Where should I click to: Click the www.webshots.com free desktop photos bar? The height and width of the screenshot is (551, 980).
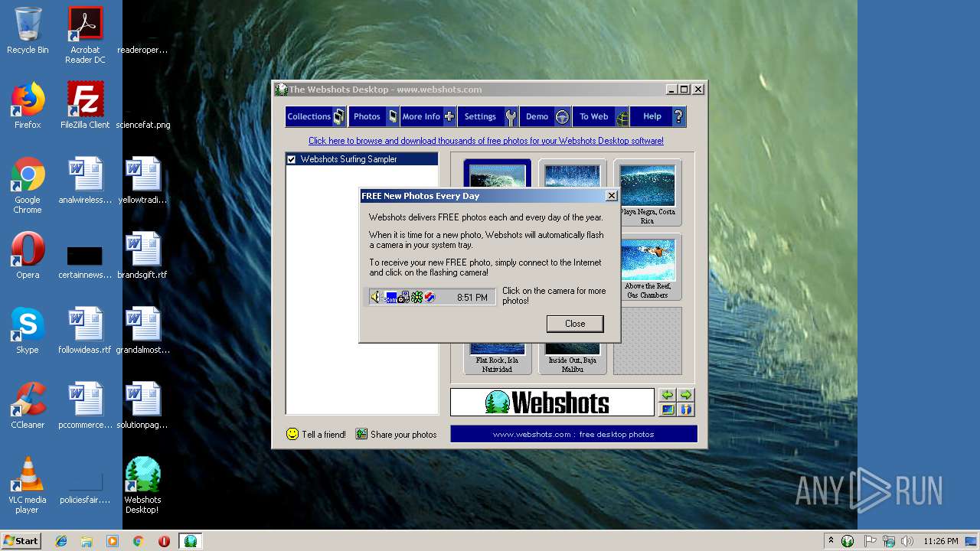(573, 434)
